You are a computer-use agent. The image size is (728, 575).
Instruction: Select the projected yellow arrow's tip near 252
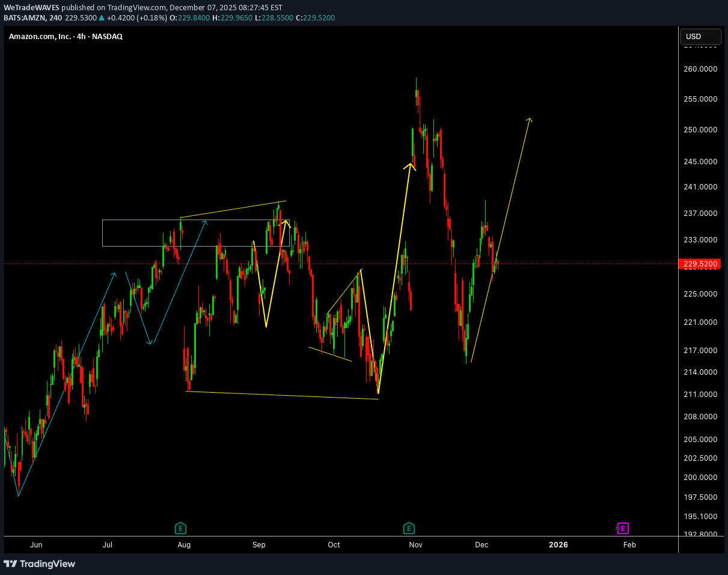coord(530,120)
